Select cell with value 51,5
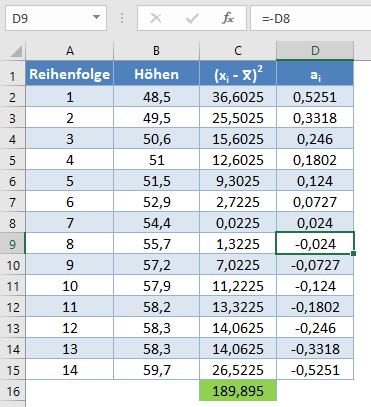Image resolution: width=371 pixels, height=407 pixels. tap(156, 181)
